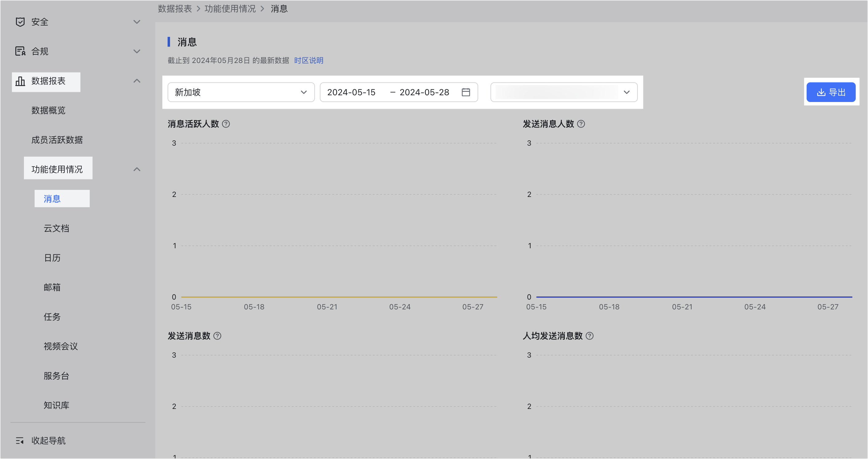Open the 新加坡 region dropdown
The height and width of the screenshot is (459, 868).
(241, 92)
